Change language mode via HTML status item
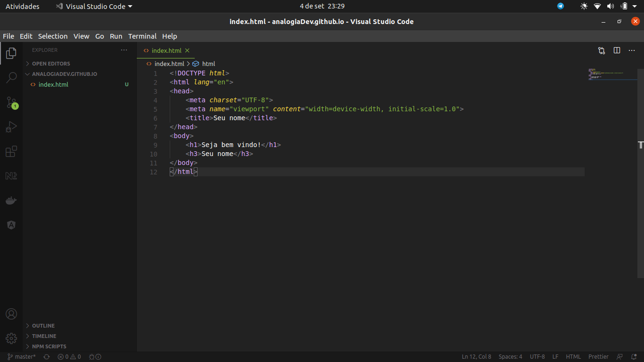 (573, 357)
